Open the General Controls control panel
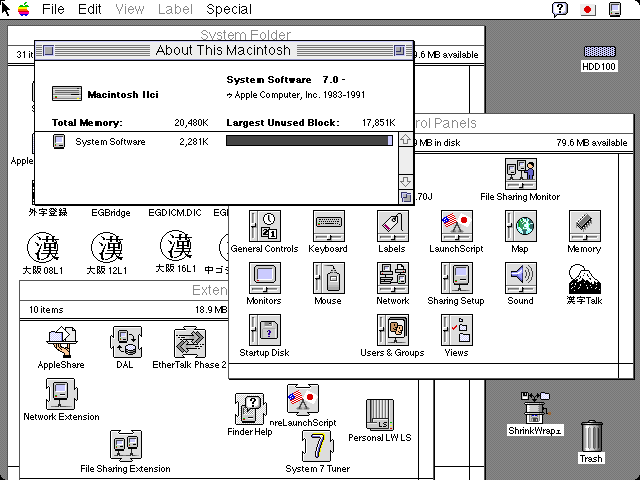Screen dimensions: 640x480 [264, 226]
